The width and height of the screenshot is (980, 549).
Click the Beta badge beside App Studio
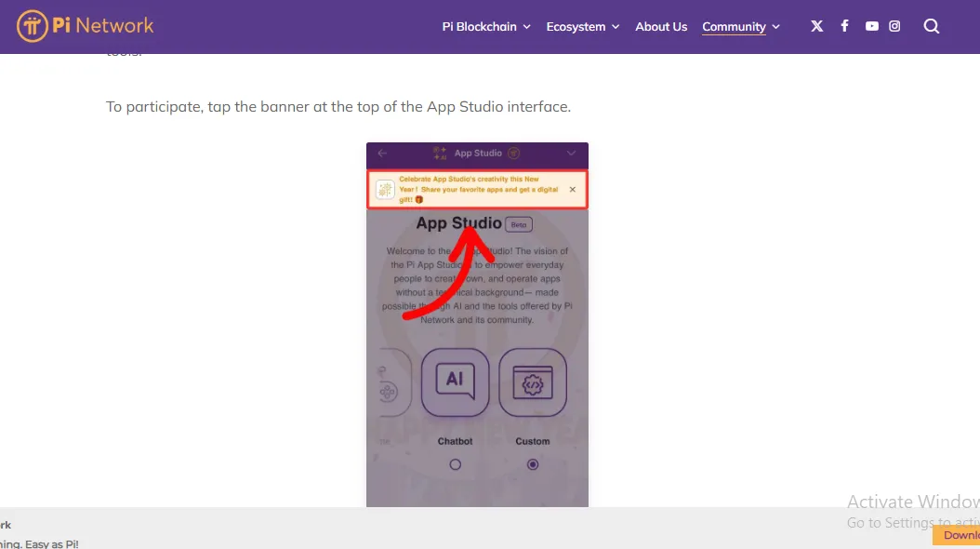click(519, 224)
